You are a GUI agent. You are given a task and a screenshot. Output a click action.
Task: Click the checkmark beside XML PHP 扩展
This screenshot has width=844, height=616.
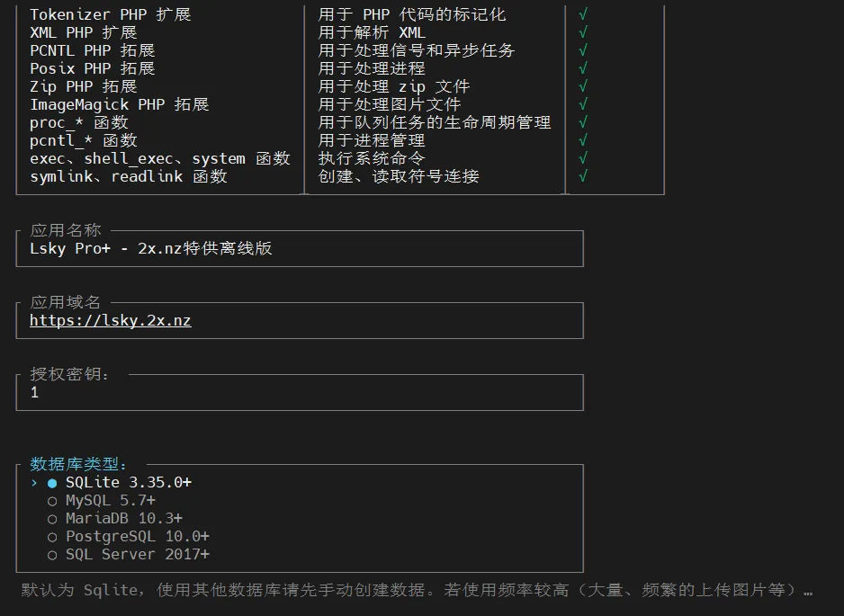(x=583, y=32)
